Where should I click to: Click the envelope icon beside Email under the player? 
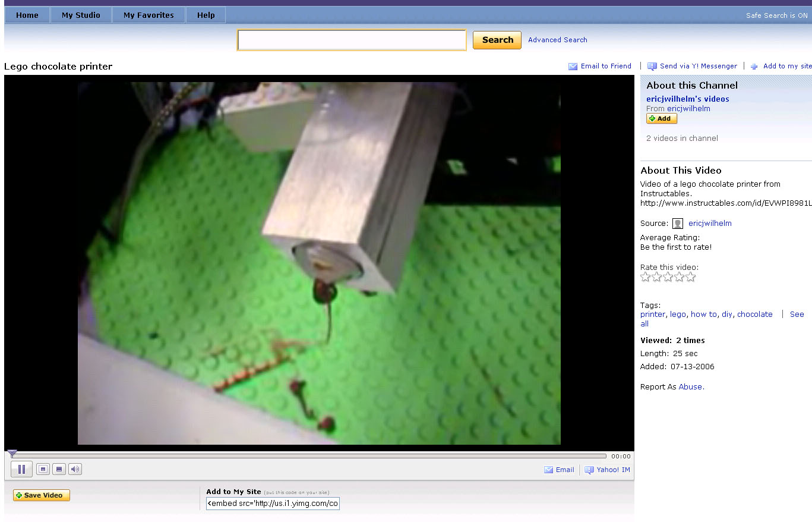[x=549, y=470]
